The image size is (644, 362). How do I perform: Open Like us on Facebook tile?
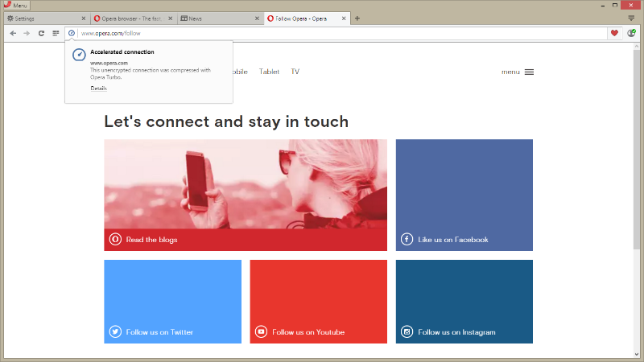pos(464,195)
